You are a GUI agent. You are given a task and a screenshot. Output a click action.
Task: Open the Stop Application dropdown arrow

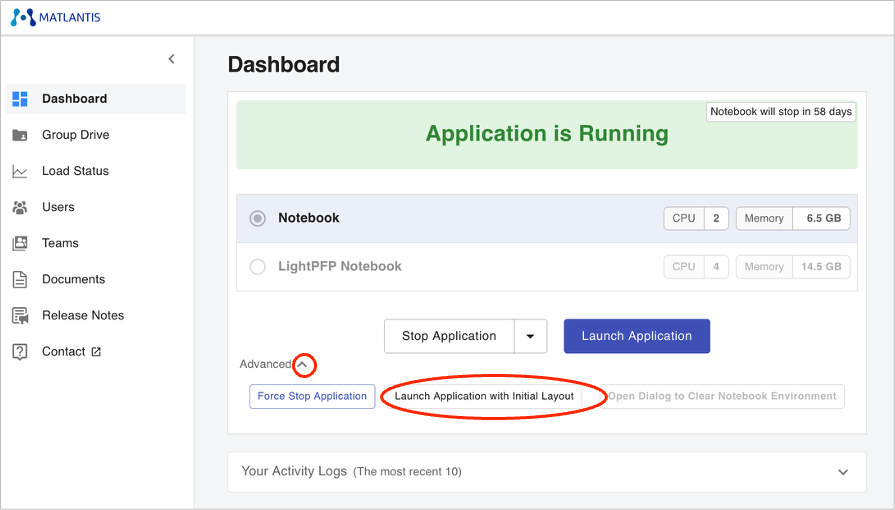(530, 336)
